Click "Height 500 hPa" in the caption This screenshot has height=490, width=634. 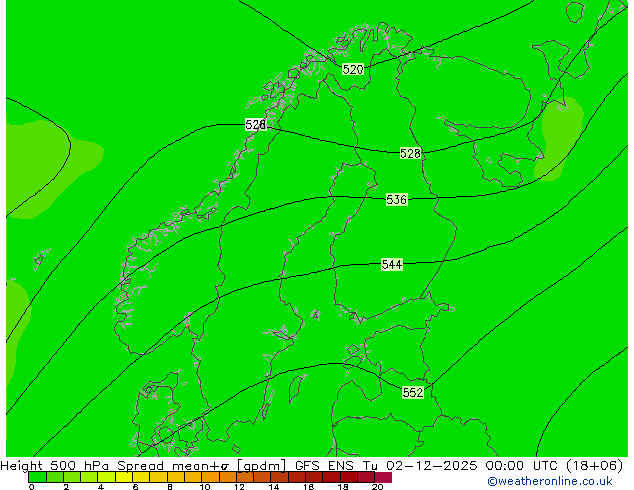click(x=56, y=466)
